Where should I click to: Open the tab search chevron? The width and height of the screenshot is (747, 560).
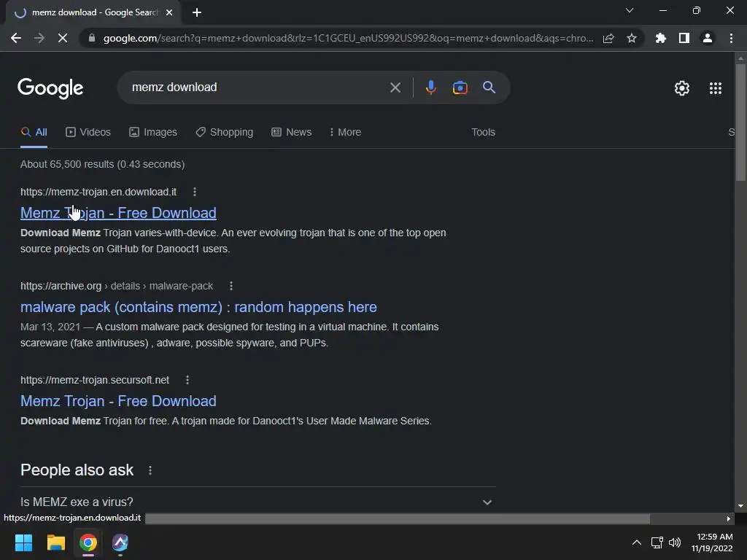point(630,10)
